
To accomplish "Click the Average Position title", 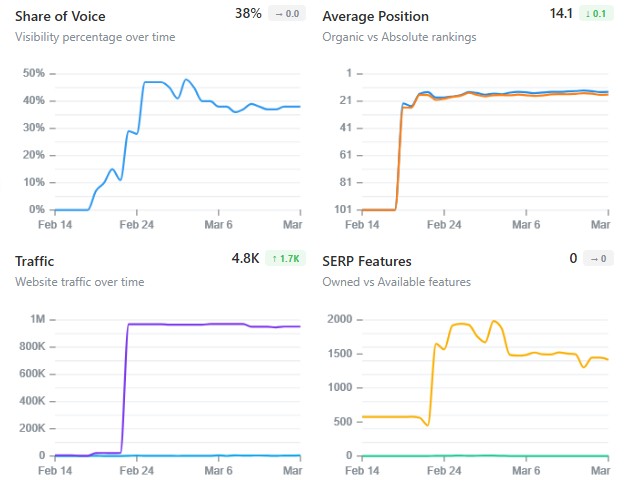I will (x=376, y=16).
